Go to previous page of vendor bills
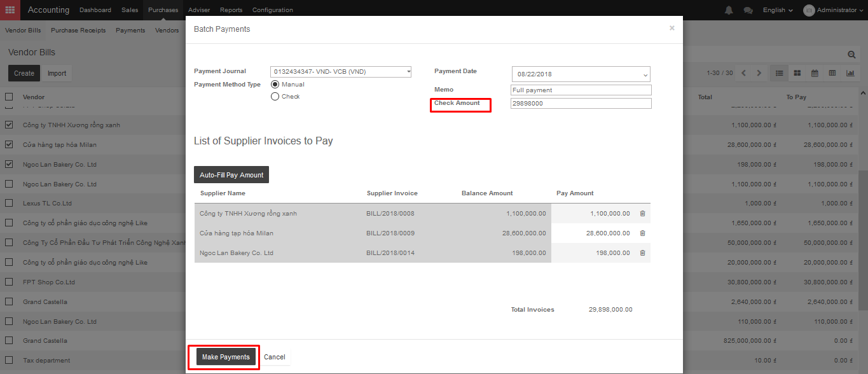This screenshot has height=374, width=868. click(743, 73)
